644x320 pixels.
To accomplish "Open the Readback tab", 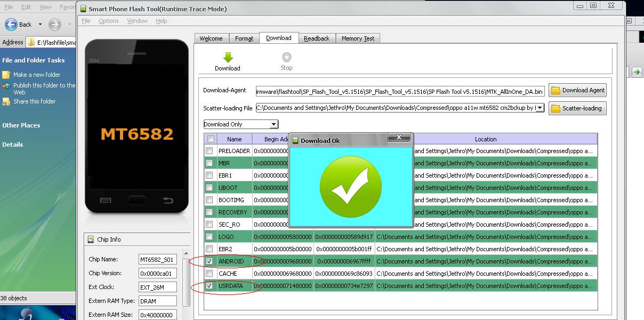I will click(317, 38).
